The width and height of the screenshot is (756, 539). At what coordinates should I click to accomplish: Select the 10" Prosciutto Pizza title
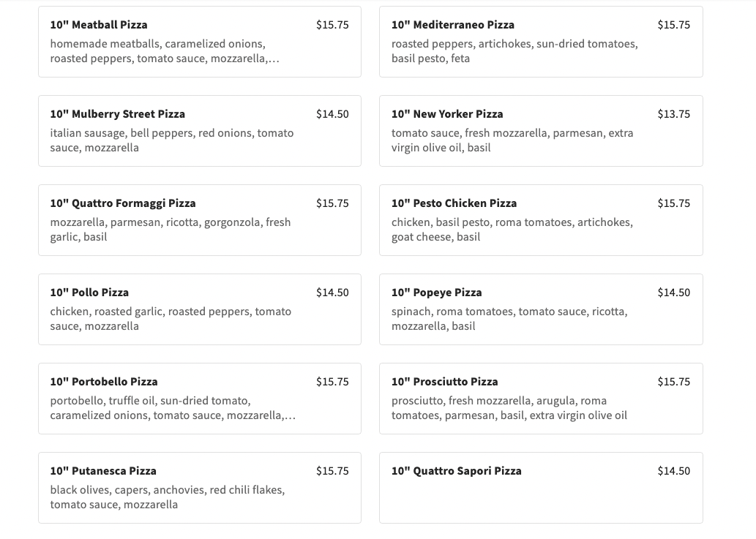(x=444, y=382)
